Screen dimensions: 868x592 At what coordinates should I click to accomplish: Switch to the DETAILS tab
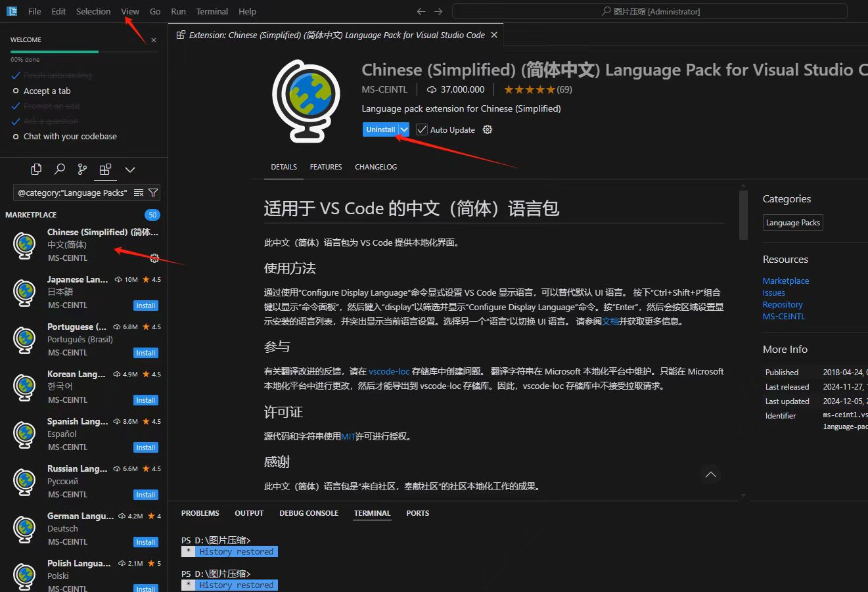coord(284,167)
